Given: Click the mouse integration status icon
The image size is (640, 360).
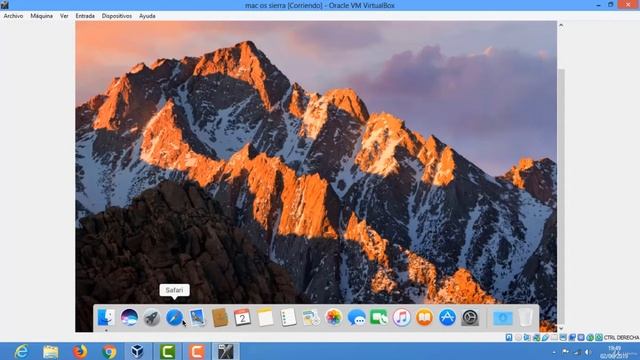Looking at the screenshot, I should (x=590, y=338).
